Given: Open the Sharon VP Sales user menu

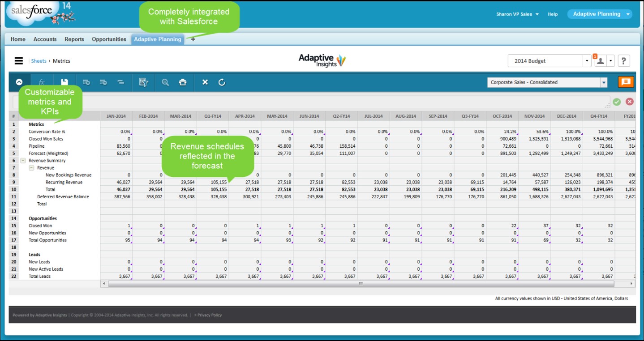Looking at the screenshot, I should coord(517,14).
